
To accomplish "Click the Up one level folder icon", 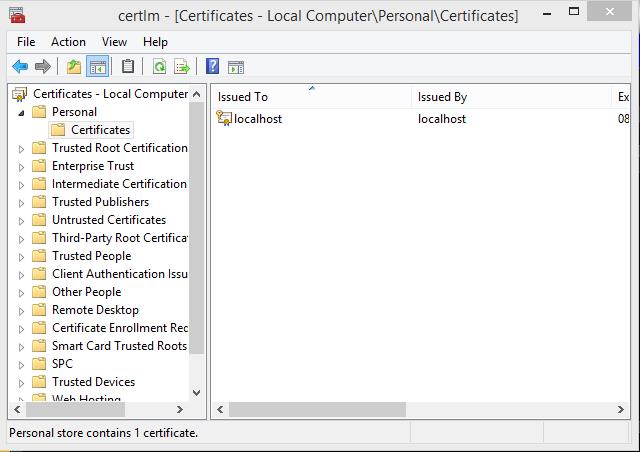I will tap(73, 67).
